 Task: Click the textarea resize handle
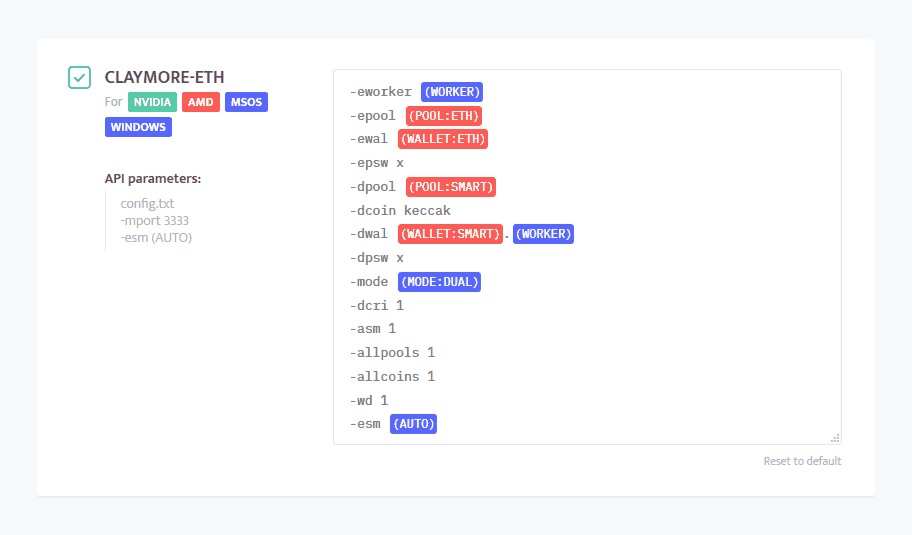[x=835, y=438]
